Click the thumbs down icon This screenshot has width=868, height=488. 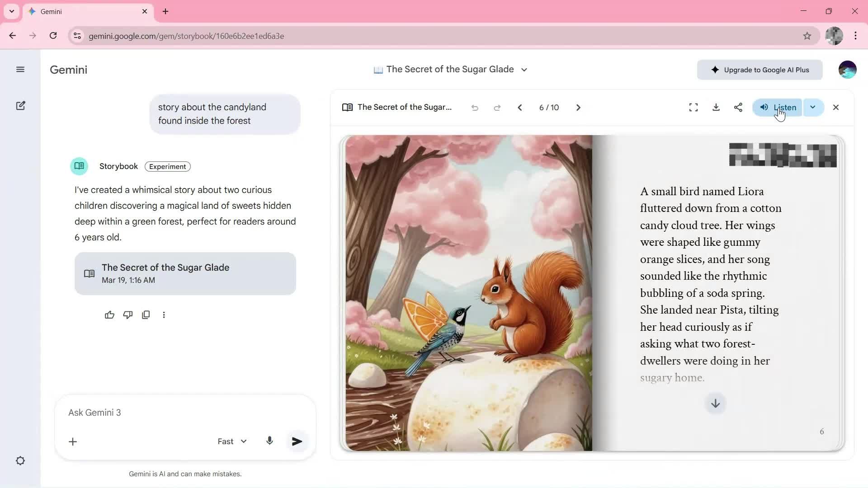point(128,315)
